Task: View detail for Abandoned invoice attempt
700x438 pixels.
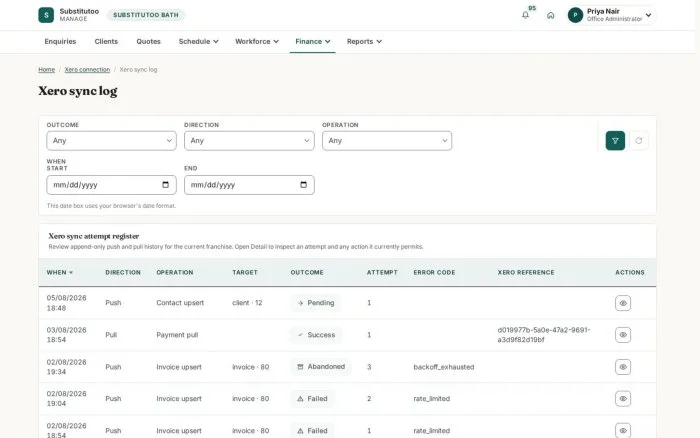Action: click(x=623, y=367)
